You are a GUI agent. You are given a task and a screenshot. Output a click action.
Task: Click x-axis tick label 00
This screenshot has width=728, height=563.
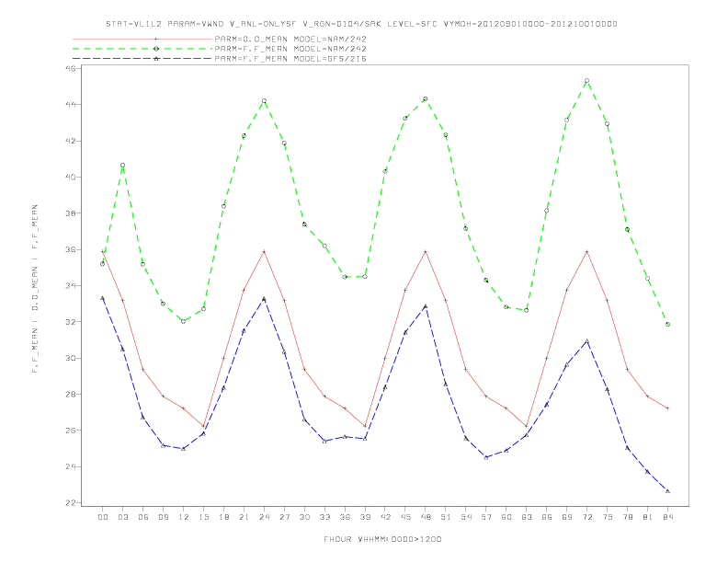click(103, 517)
